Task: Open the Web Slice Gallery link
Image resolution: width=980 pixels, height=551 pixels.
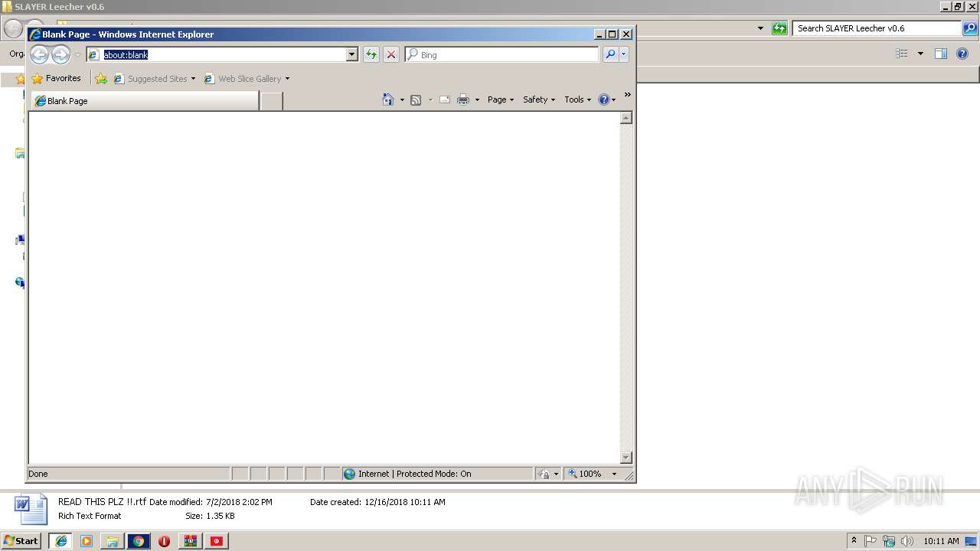Action: (x=247, y=78)
